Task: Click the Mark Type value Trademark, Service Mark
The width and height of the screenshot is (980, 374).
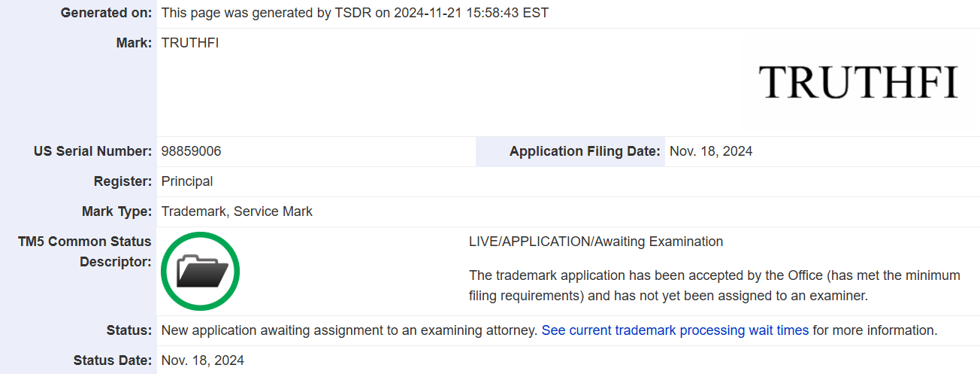Action: [237, 211]
